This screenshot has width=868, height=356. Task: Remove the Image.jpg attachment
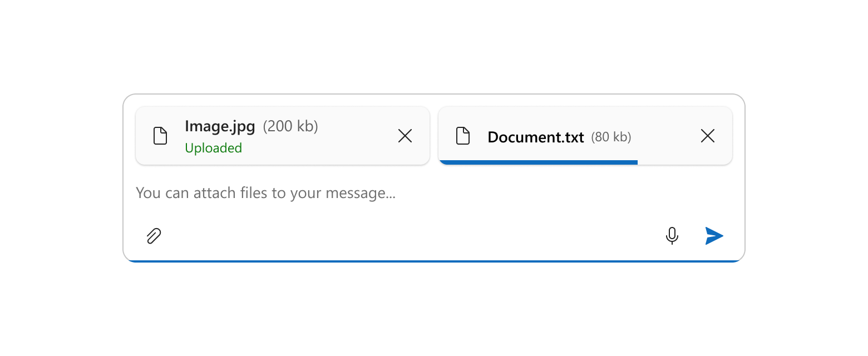click(405, 136)
